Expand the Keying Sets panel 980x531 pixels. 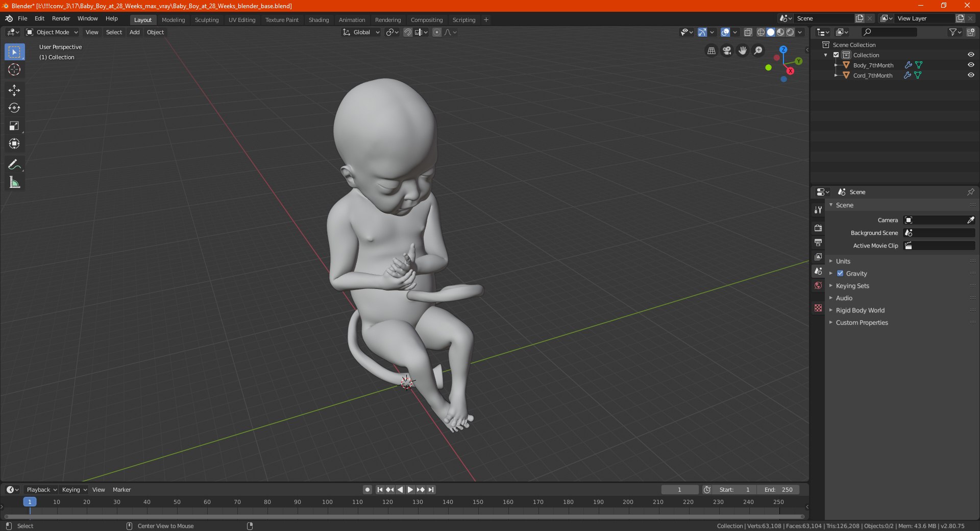coord(852,285)
